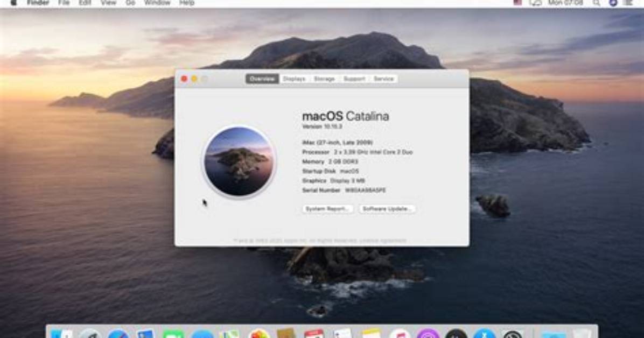Open Messages blue bubble in Dock
The width and height of the screenshot is (644, 338).
pyautogui.click(x=202, y=334)
